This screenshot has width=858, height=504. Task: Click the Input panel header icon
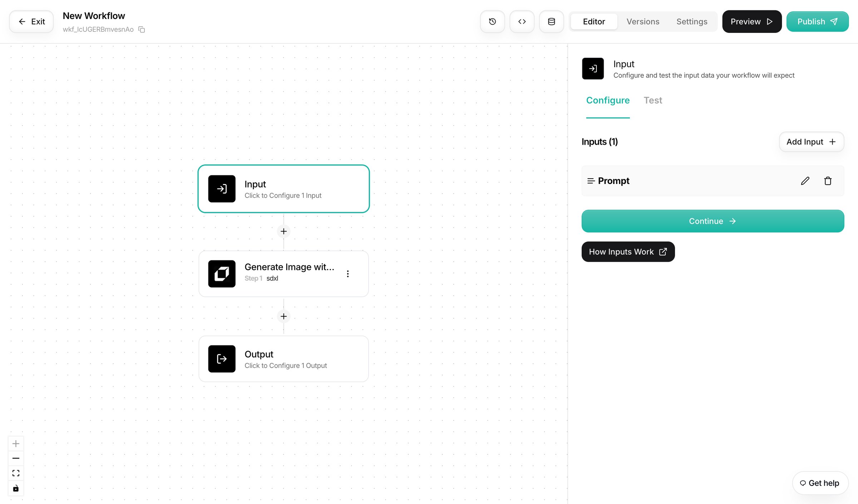[593, 69]
